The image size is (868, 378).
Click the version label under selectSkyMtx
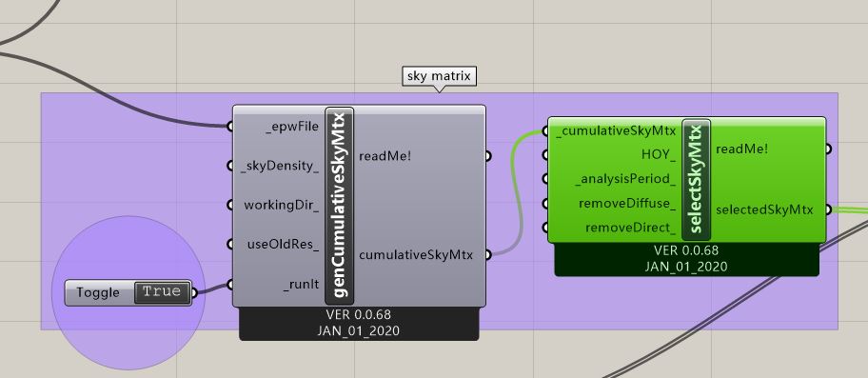[x=686, y=259]
